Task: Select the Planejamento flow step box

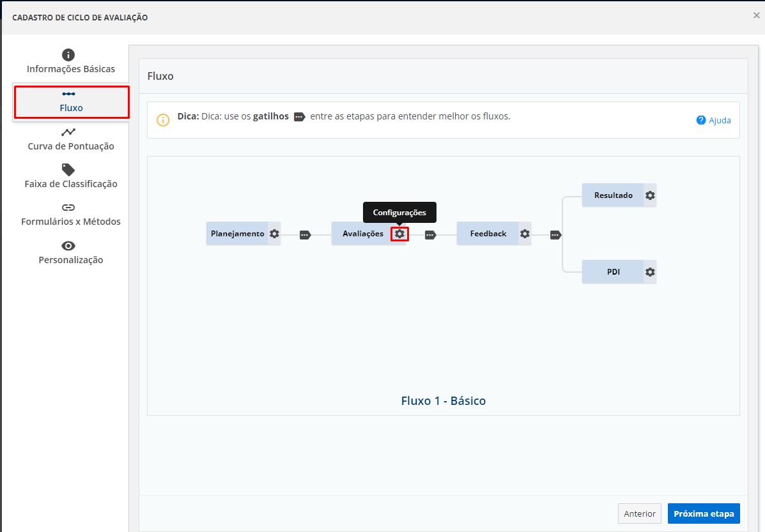Action: (x=237, y=234)
